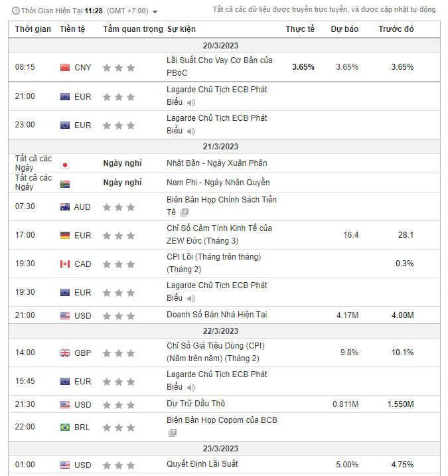Click speaker icon for 19:30 Lagarde speech

tap(191, 298)
